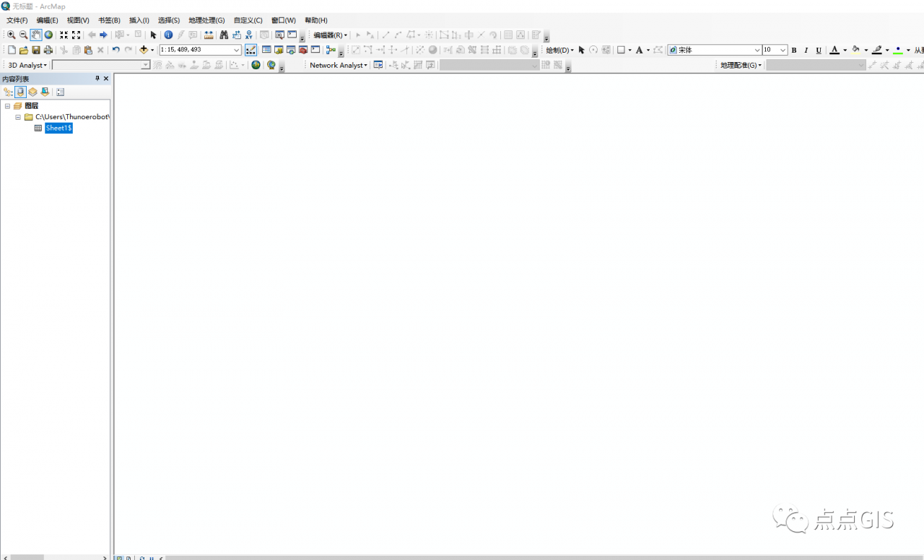Save the current map document
The image size is (924, 560).
point(36,50)
